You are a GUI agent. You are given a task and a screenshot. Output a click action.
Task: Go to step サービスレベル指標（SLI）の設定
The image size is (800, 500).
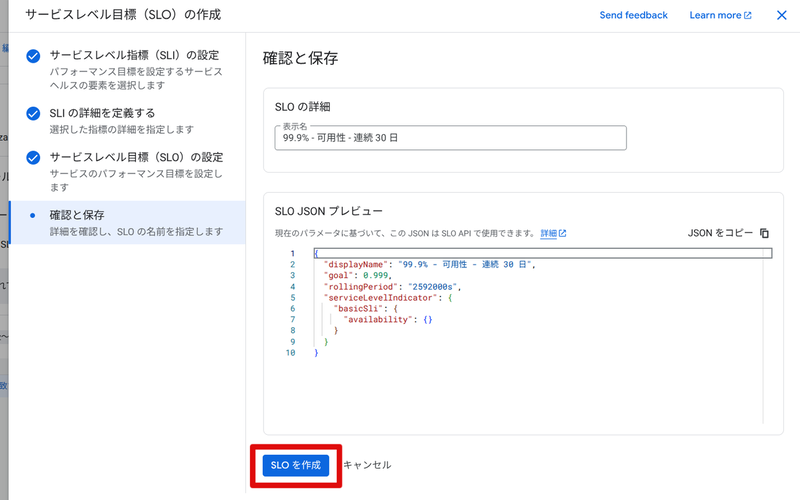(x=134, y=55)
